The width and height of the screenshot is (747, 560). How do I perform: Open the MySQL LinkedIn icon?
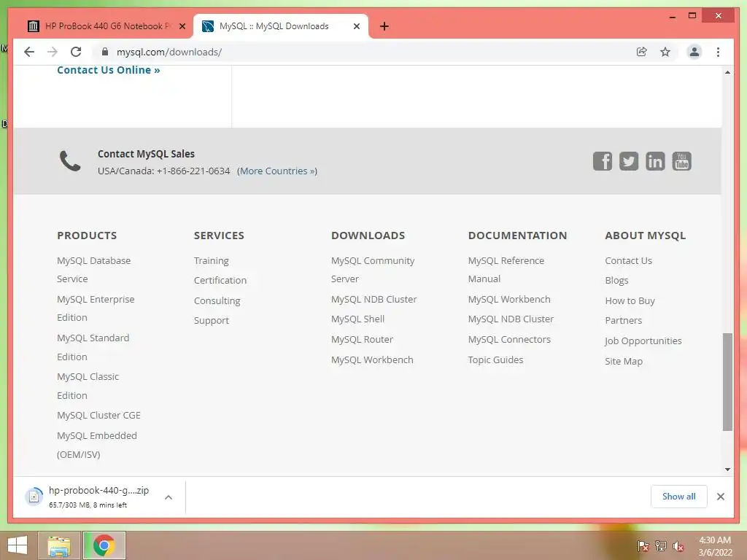click(655, 161)
